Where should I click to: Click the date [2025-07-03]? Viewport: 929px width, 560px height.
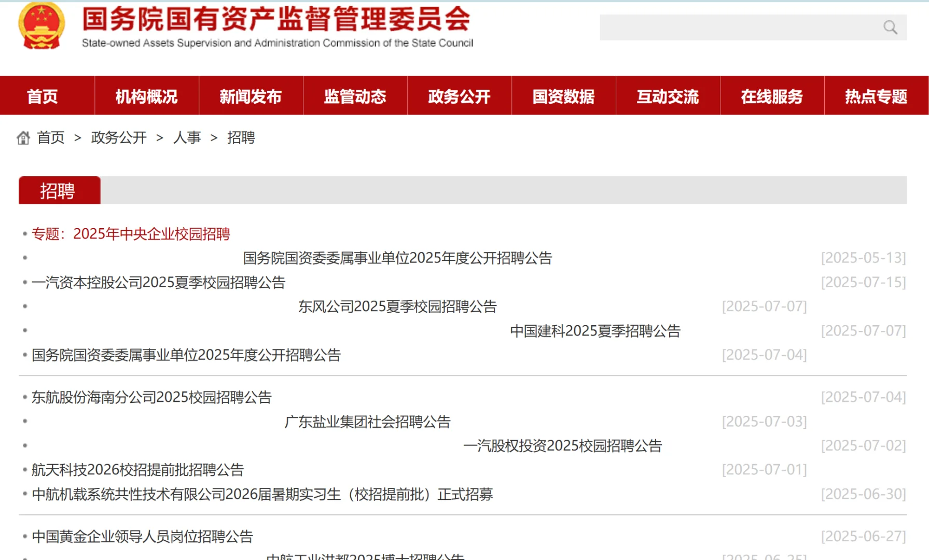(x=765, y=422)
